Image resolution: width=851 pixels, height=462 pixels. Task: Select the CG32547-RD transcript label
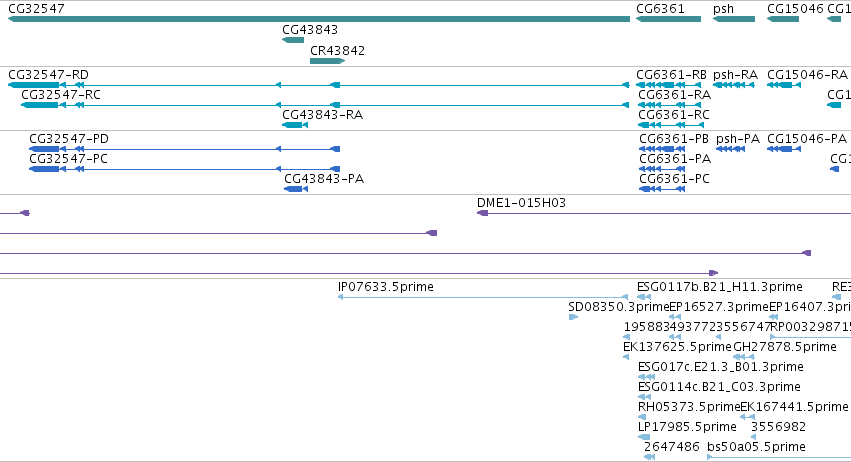tap(48, 74)
